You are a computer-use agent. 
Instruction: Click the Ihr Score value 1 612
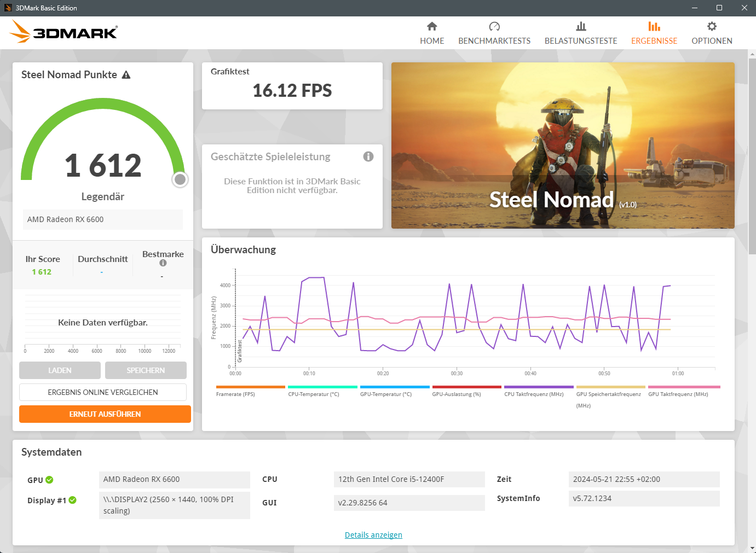42,272
